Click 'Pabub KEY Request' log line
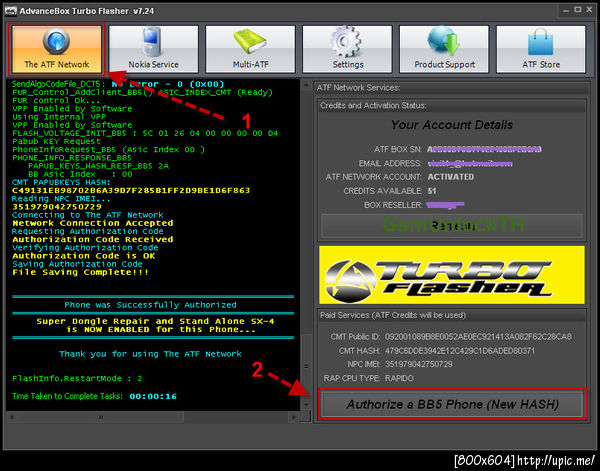 point(56,141)
